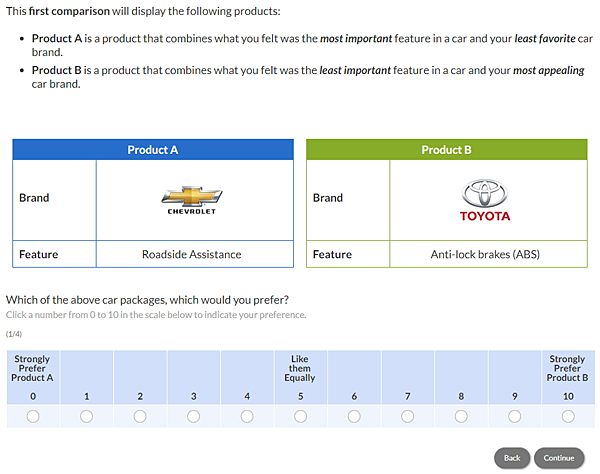Click the Product B header
Screen dimensions: 600x474
(x=446, y=150)
